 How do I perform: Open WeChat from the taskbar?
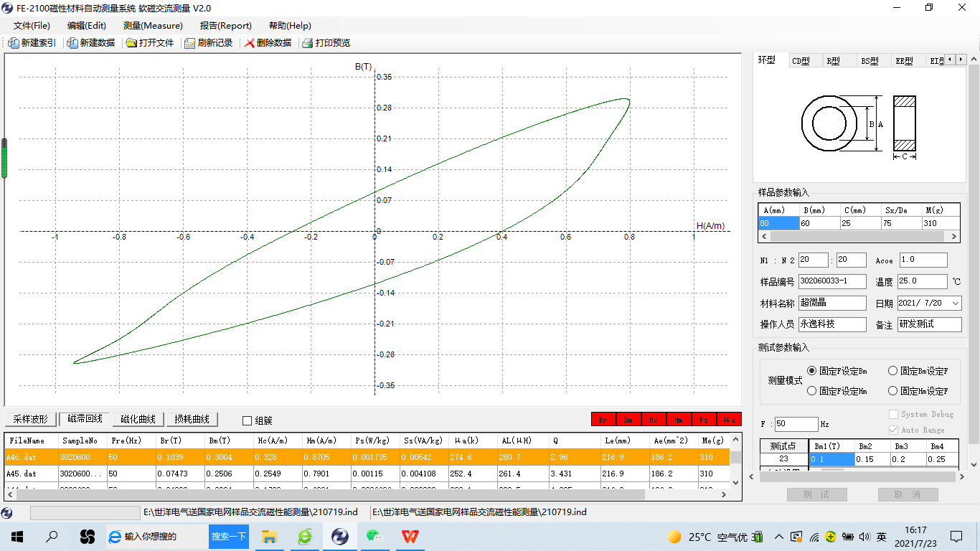(374, 537)
